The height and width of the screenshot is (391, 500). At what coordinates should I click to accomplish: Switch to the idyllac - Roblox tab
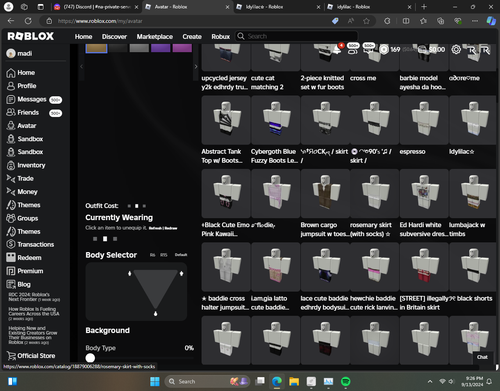(368, 7)
